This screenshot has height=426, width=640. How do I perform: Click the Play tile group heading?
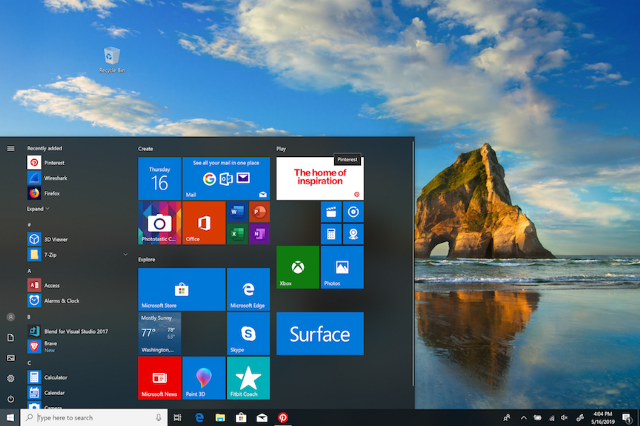(281, 149)
